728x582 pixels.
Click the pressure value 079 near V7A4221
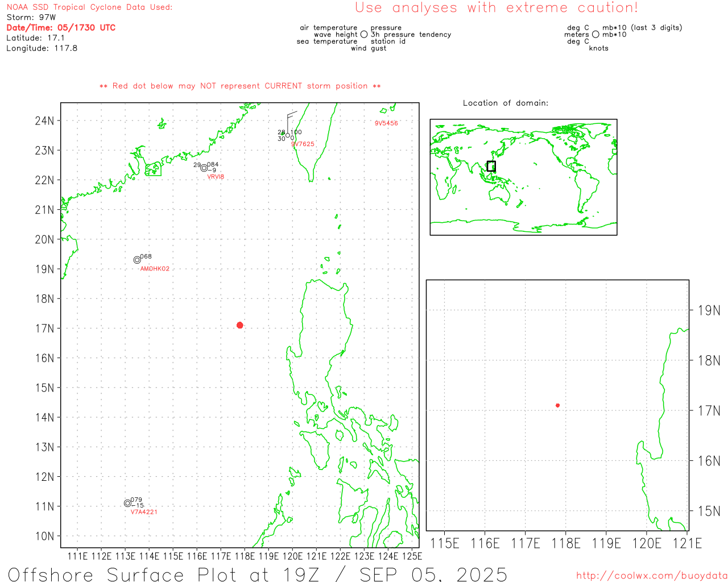point(136,500)
